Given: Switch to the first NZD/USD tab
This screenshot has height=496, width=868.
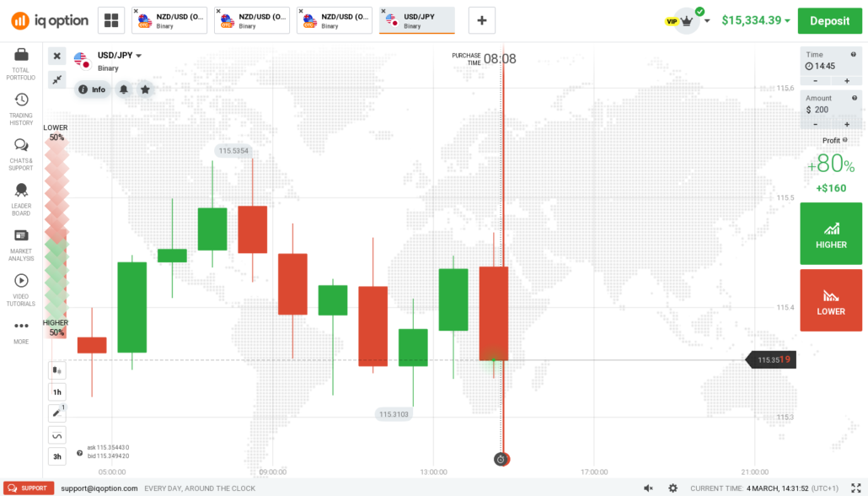Looking at the screenshot, I should point(169,20).
